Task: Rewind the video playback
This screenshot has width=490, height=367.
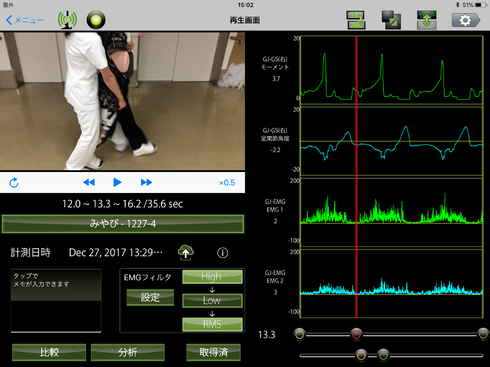Action: (89, 182)
